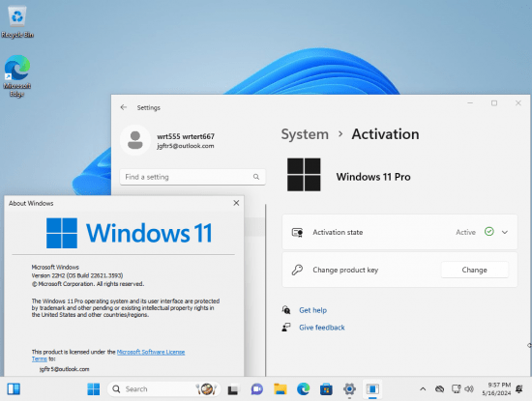Click the green Active checkmark icon
532x401 pixels.
[488, 232]
